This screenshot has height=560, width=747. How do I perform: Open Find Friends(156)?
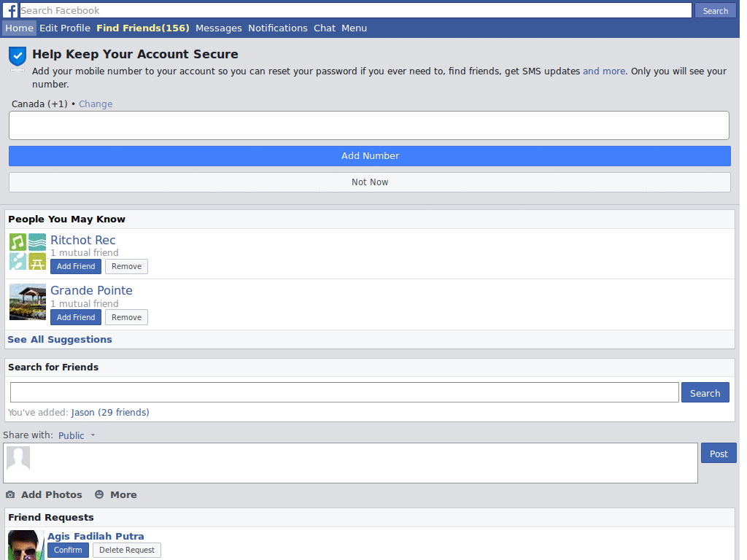pyautogui.click(x=143, y=28)
